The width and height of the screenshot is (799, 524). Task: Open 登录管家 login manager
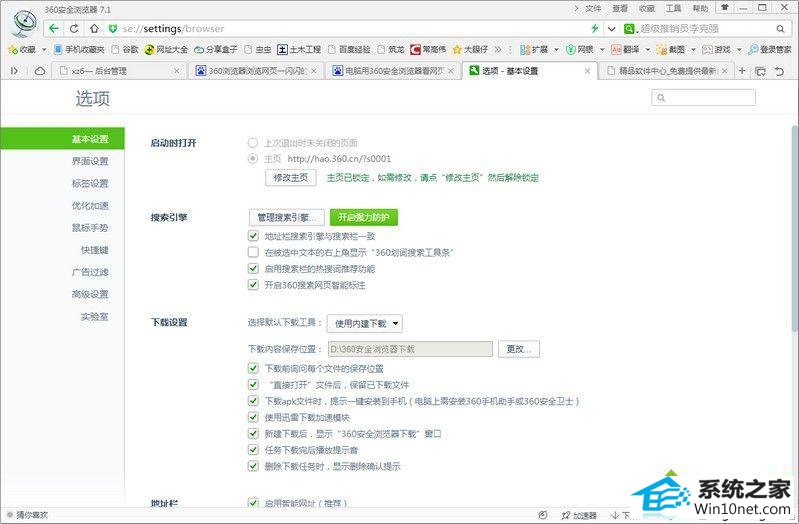[769, 49]
